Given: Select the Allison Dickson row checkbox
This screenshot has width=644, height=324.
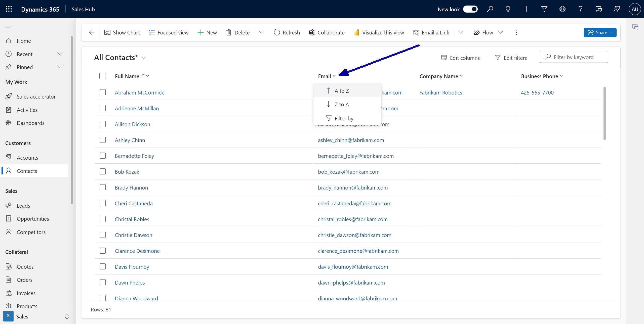Looking at the screenshot, I should tap(103, 124).
